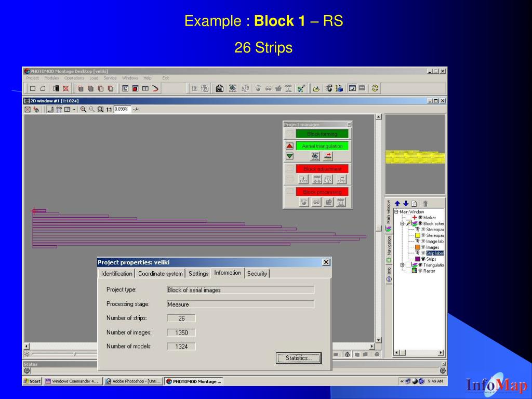Viewport: 532px width, 399px height.
Task: Toggle visibility eye of Raster layer
Action: pyautogui.click(x=420, y=271)
